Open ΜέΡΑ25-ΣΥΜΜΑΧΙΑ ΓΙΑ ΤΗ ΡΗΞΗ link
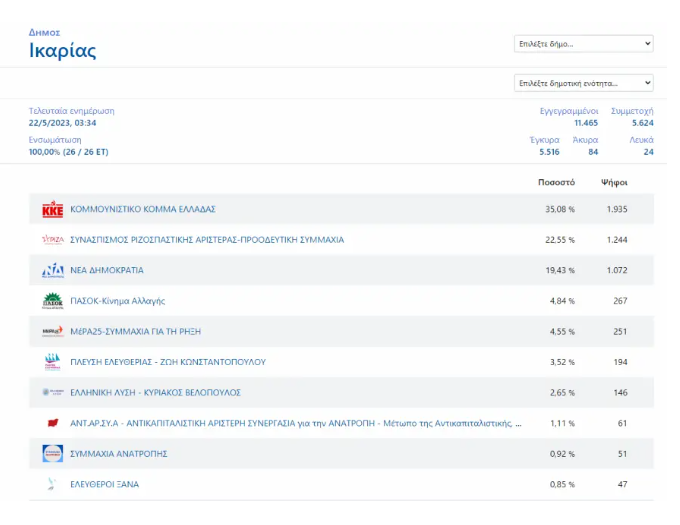The height and width of the screenshot is (525, 680). pos(135,332)
